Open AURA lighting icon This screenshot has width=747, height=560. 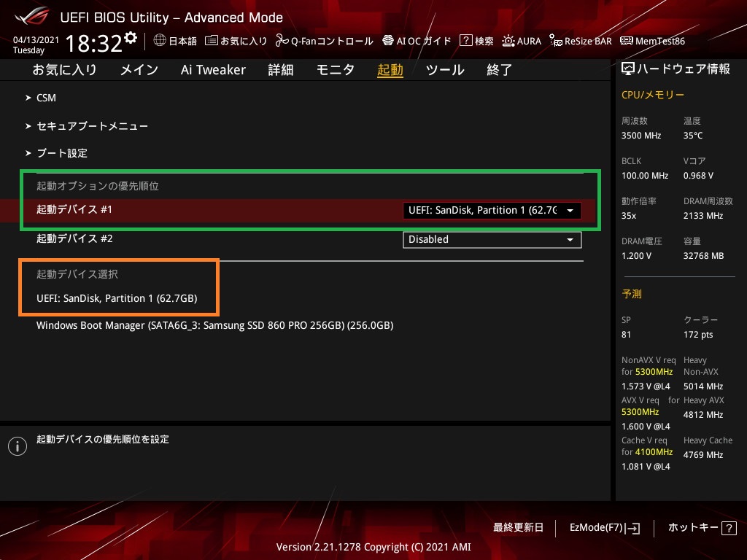pyautogui.click(x=508, y=41)
